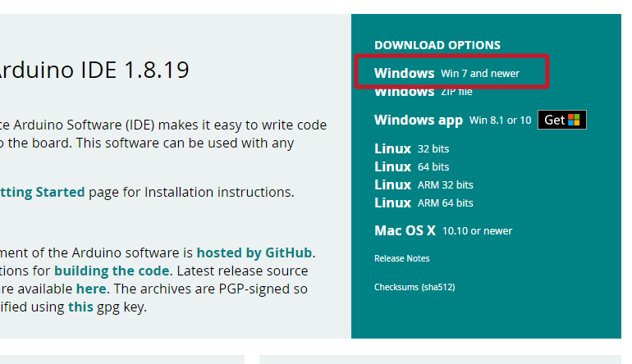
Task: Download Mac OS X 10.10 or newer
Action: click(443, 231)
